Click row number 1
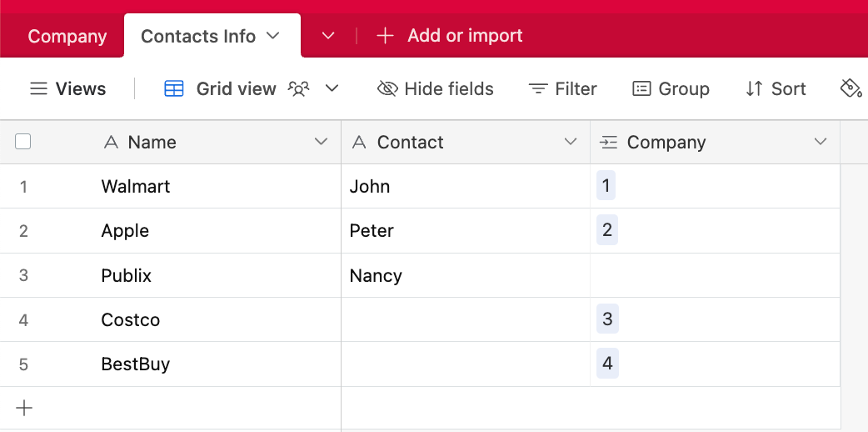The width and height of the screenshot is (868, 432). coord(23,187)
